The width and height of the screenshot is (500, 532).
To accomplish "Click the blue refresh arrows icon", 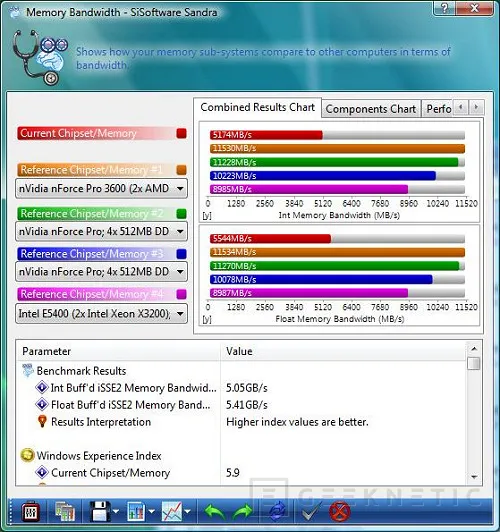I will [x=277, y=512].
